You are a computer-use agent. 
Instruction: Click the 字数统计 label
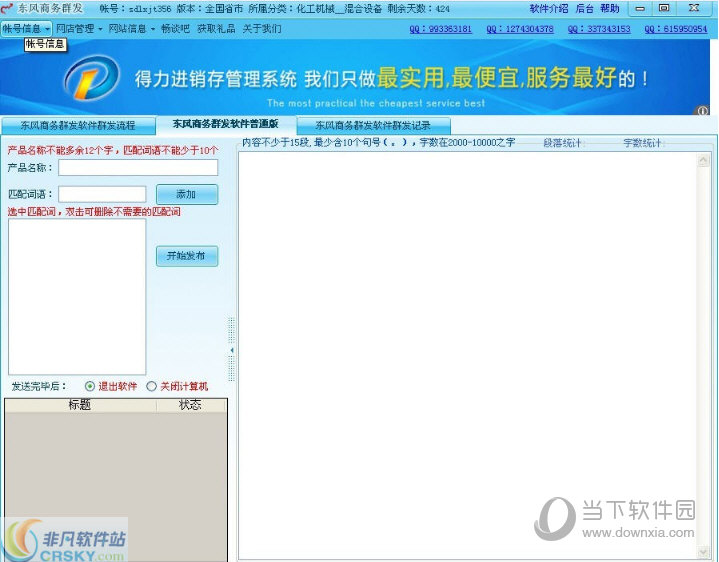coord(642,143)
